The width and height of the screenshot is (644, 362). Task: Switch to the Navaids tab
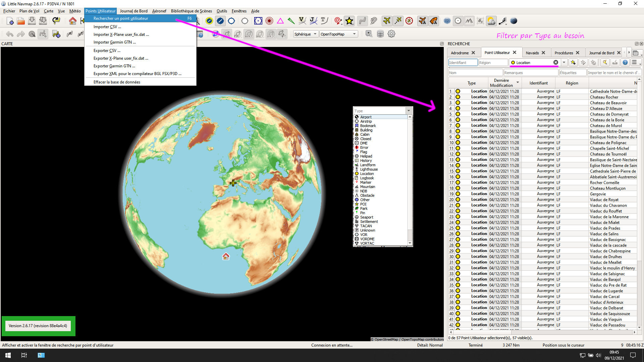pyautogui.click(x=532, y=53)
